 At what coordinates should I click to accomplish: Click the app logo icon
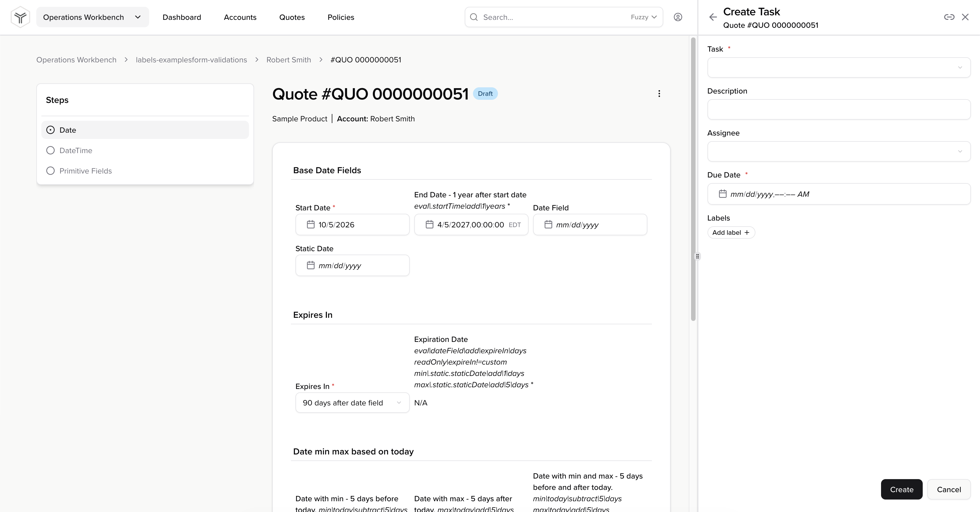tap(20, 17)
